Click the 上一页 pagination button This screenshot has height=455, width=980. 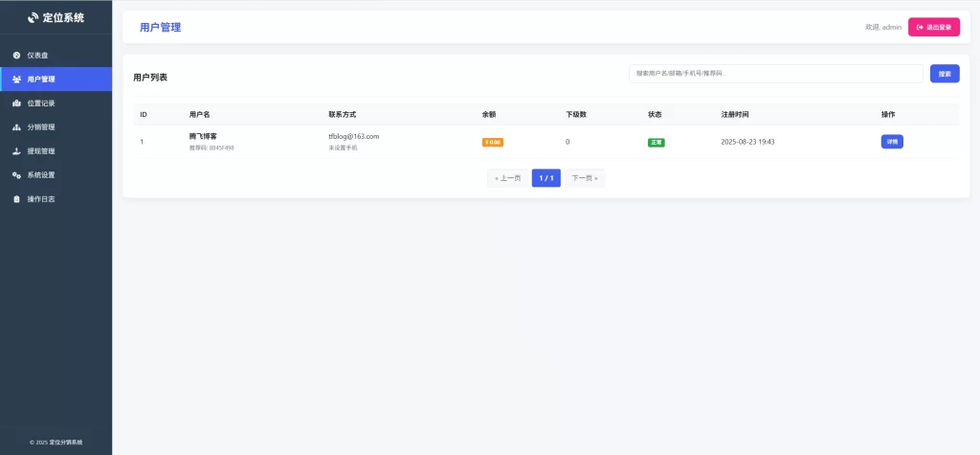click(x=507, y=178)
